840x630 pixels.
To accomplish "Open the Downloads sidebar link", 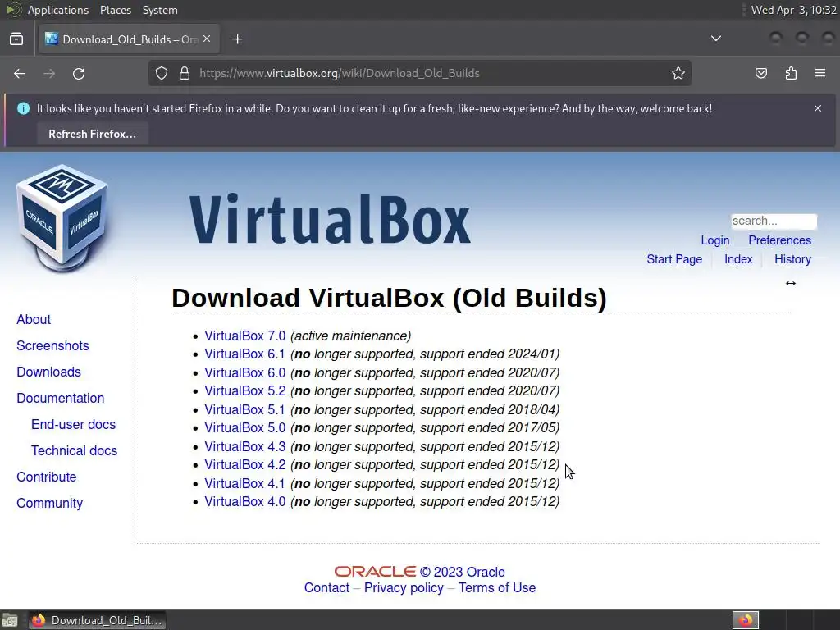I will click(x=48, y=372).
